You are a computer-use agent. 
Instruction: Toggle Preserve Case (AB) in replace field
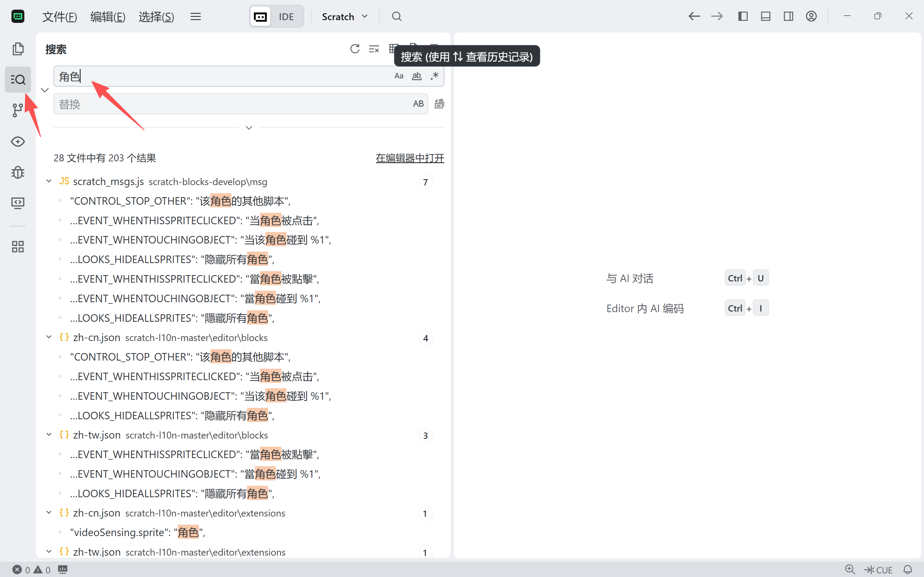click(418, 104)
